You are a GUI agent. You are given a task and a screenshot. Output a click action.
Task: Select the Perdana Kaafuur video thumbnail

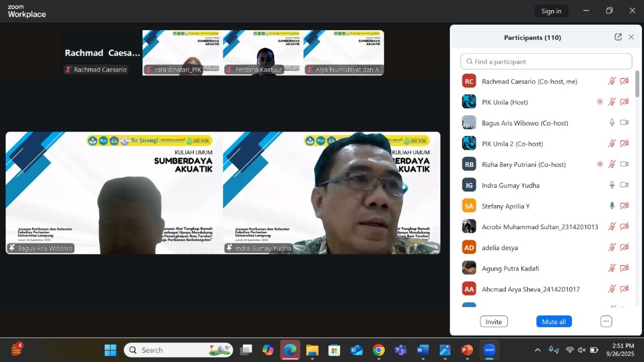coord(263,53)
